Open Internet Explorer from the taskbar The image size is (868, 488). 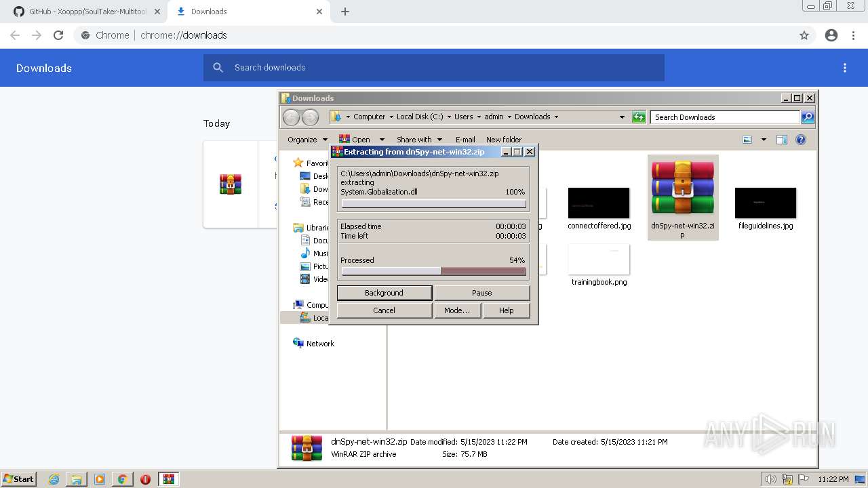[54, 479]
